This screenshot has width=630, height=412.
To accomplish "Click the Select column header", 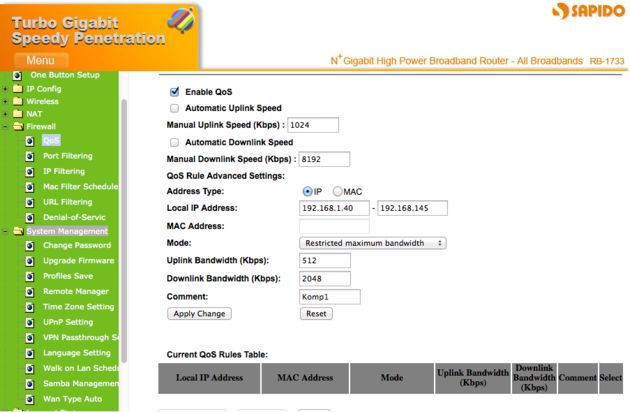I will click(611, 378).
